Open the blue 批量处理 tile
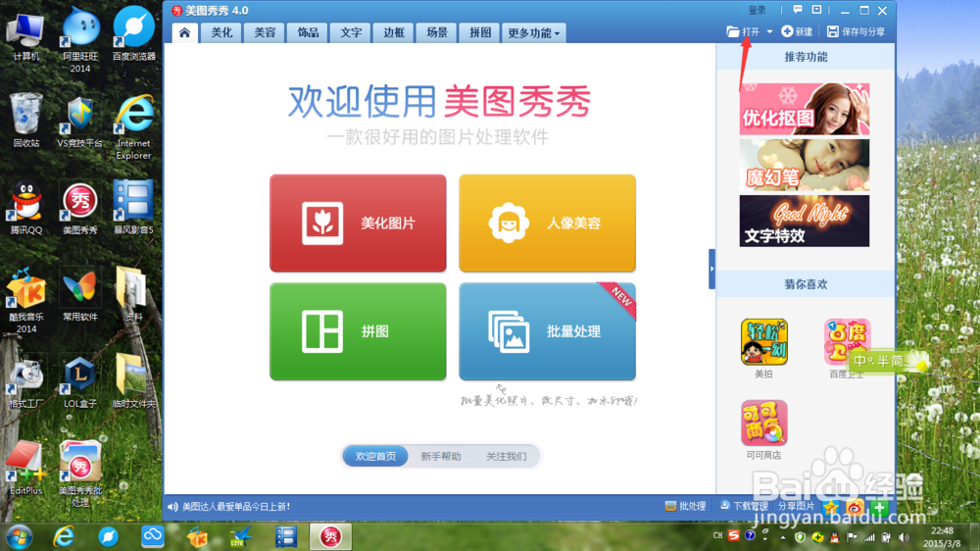The height and width of the screenshot is (551, 980). tap(547, 330)
